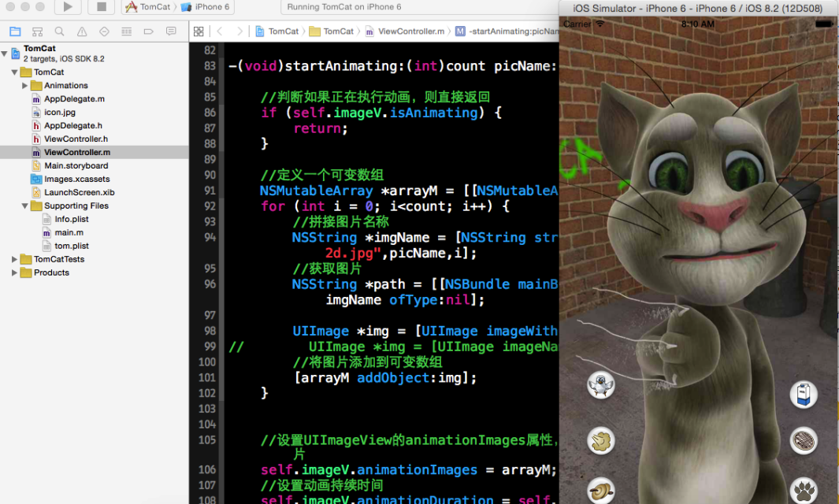The image size is (839, 504).
Task: Expand the Products group
Action: (14, 272)
